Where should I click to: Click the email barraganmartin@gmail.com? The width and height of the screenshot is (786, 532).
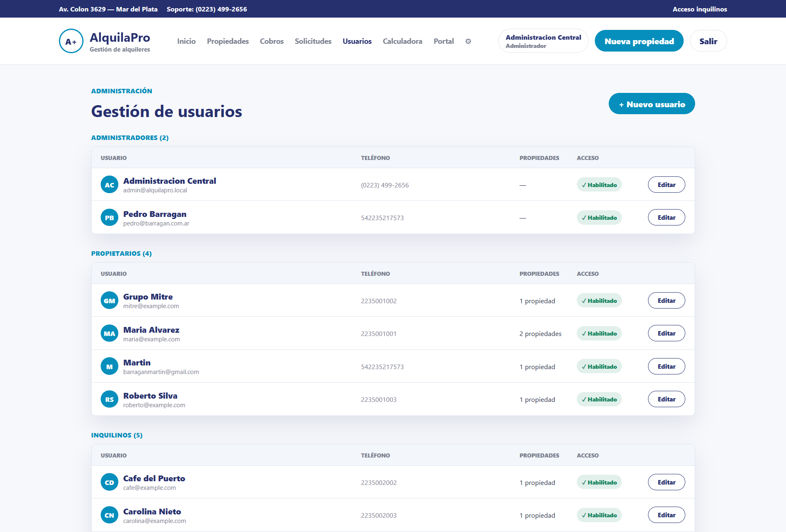click(x=161, y=372)
